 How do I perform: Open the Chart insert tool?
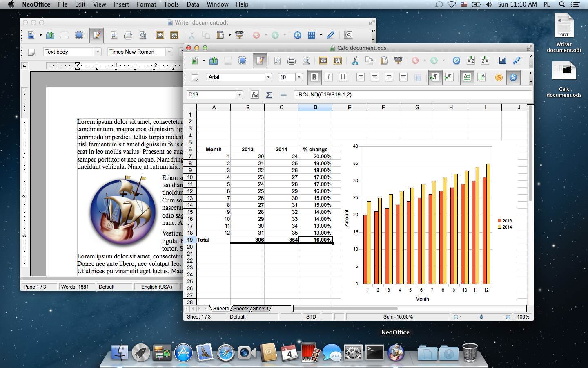[502, 61]
